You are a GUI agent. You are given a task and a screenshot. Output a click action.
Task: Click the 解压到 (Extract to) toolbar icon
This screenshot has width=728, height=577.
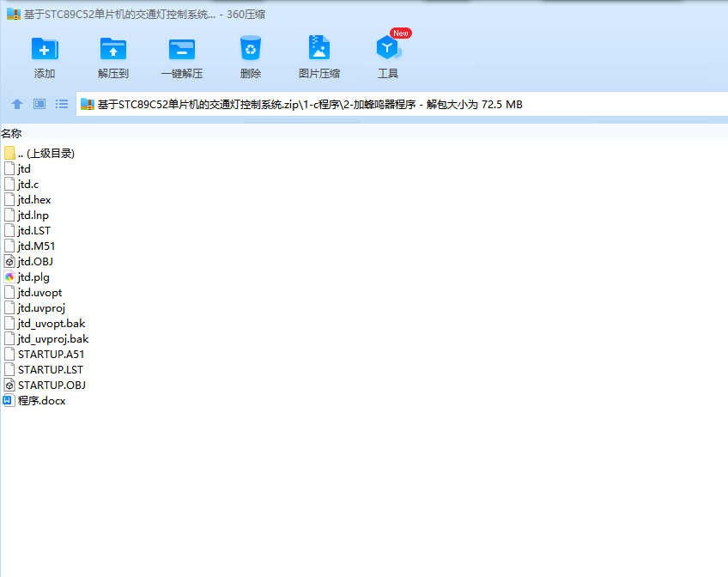click(112, 49)
